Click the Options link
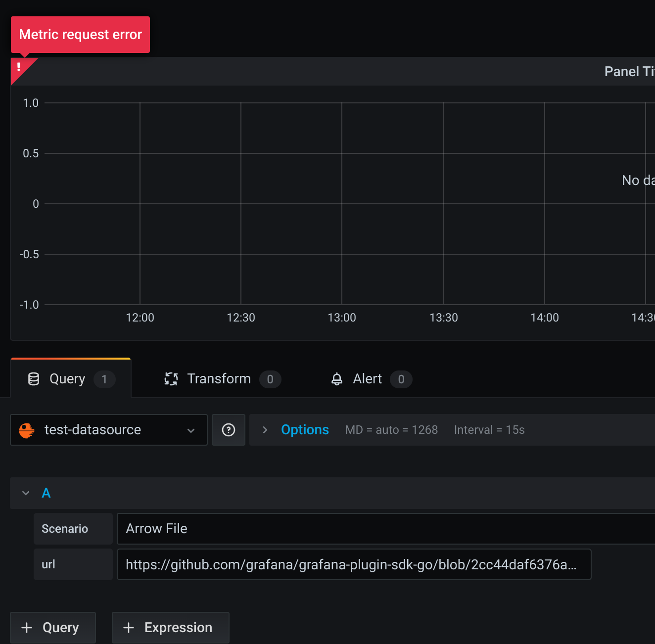655x644 pixels. [x=305, y=430]
